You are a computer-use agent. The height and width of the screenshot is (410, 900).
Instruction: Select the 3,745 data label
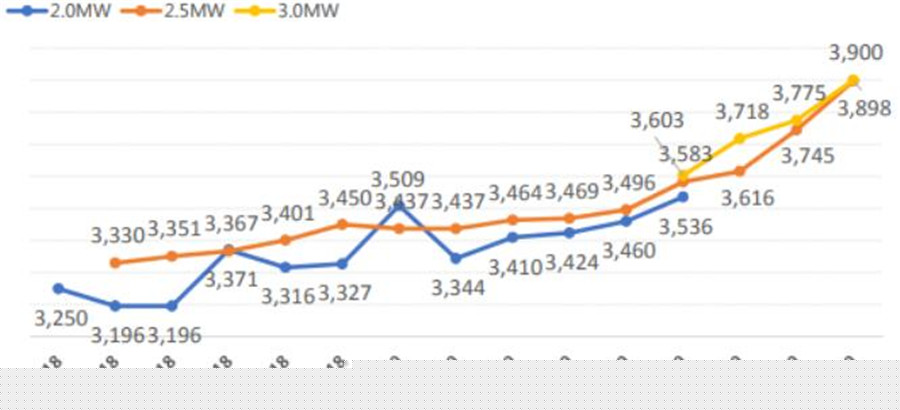point(807,155)
